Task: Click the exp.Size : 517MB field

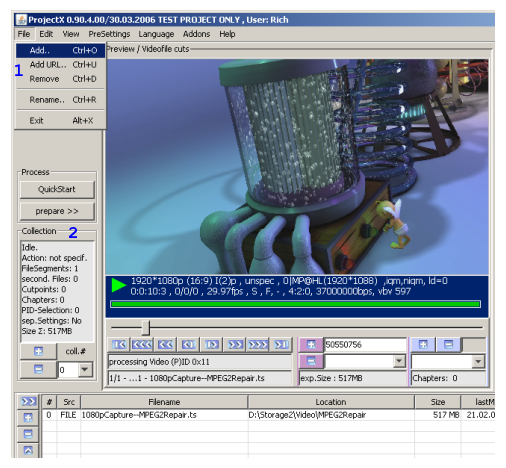Action: 353,378
